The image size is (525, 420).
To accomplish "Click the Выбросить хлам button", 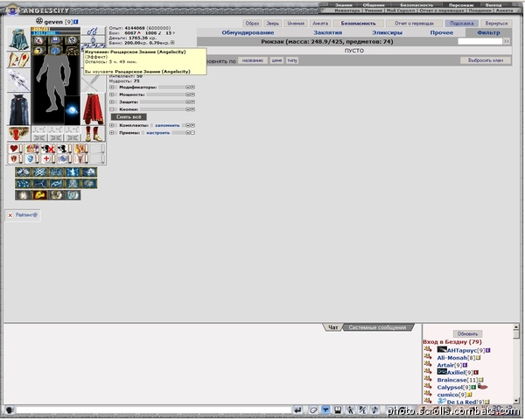I will pos(486,60).
